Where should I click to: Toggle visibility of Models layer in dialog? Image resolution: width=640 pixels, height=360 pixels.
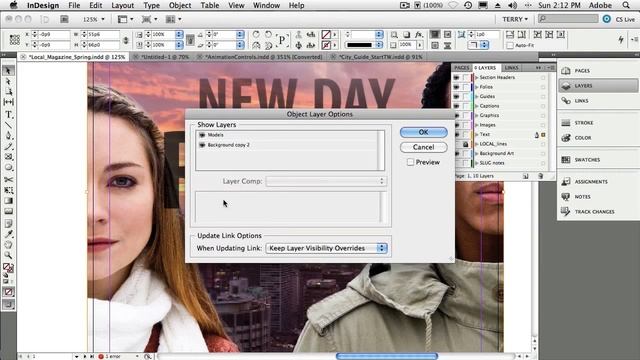tap(202, 135)
